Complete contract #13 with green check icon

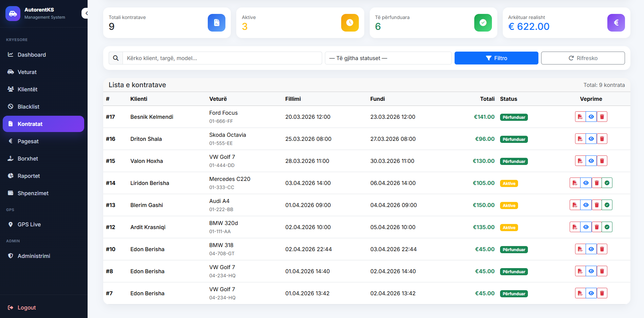(x=607, y=205)
